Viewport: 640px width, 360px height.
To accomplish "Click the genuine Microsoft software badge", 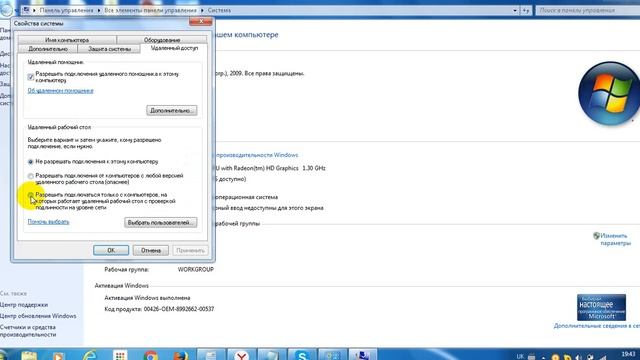I will click(x=601, y=307).
